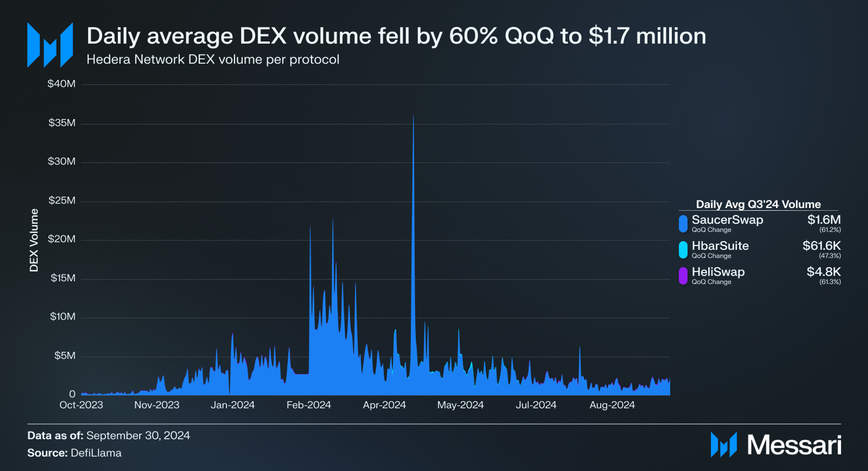Click the $1.6M SaucerSwap volume value
The width and height of the screenshot is (868, 471).
coord(823,220)
